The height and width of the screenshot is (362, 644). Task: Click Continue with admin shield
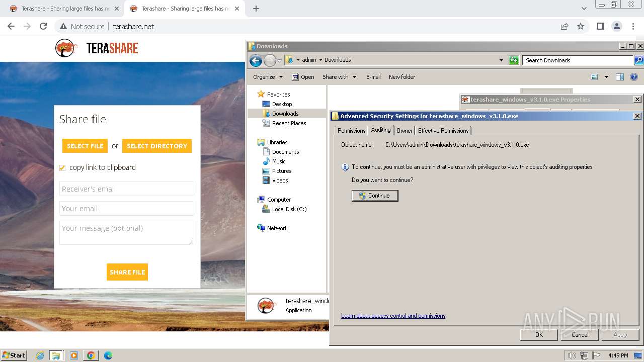pos(375,196)
